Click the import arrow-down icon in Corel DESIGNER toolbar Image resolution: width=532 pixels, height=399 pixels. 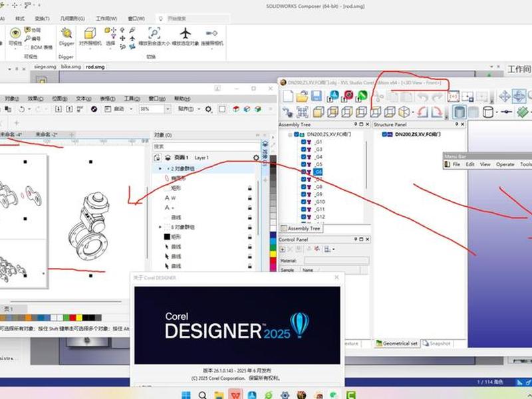pyautogui.click(x=59, y=109)
